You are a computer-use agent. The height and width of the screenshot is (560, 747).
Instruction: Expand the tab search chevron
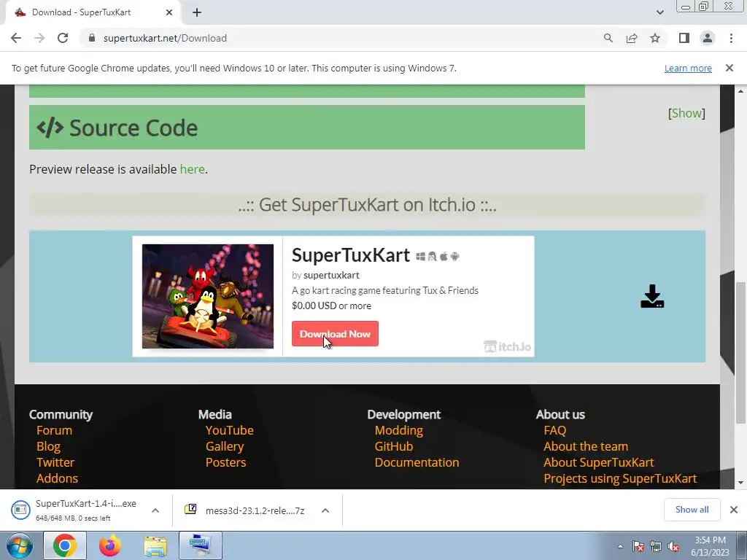pyautogui.click(x=659, y=12)
